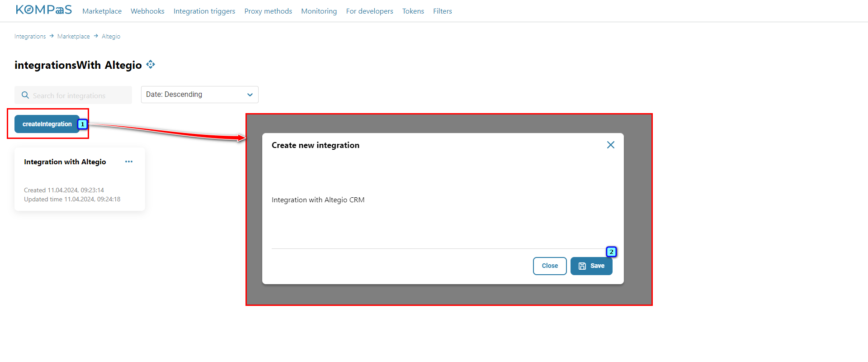The image size is (868, 362).
Task: Click the KOMPaS logo
Action: tap(44, 10)
